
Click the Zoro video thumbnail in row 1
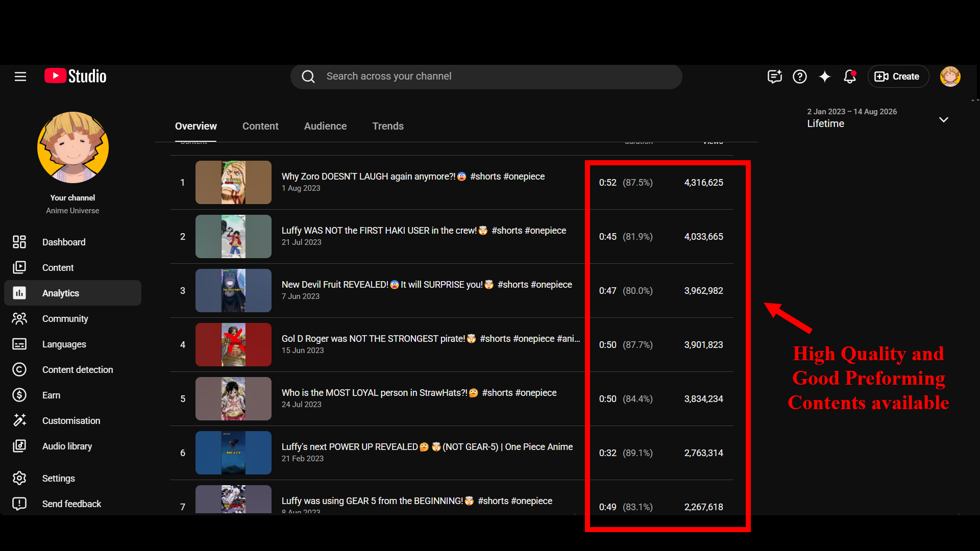[x=233, y=182]
